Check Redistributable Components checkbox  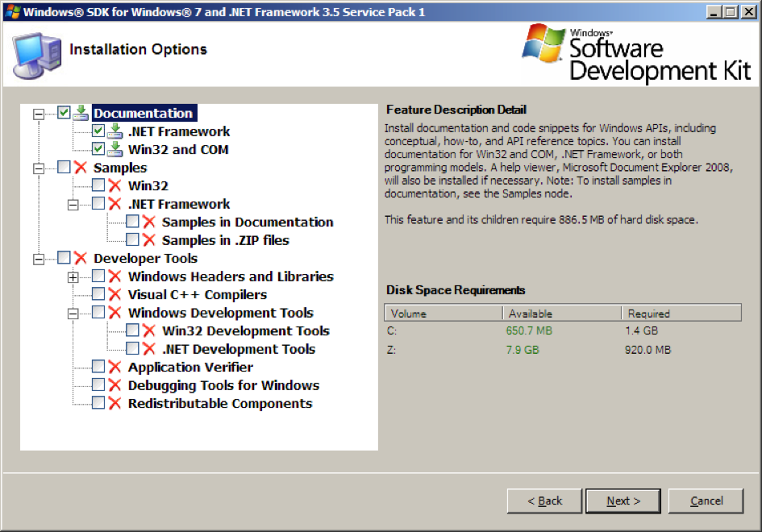(x=98, y=403)
